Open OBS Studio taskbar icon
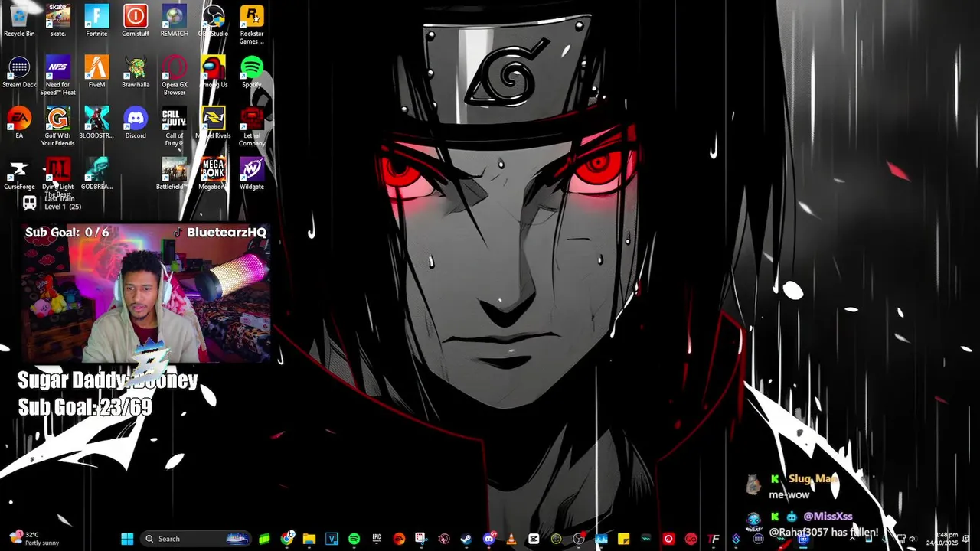Viewport: 980px width, 551px height. (579, 539)
